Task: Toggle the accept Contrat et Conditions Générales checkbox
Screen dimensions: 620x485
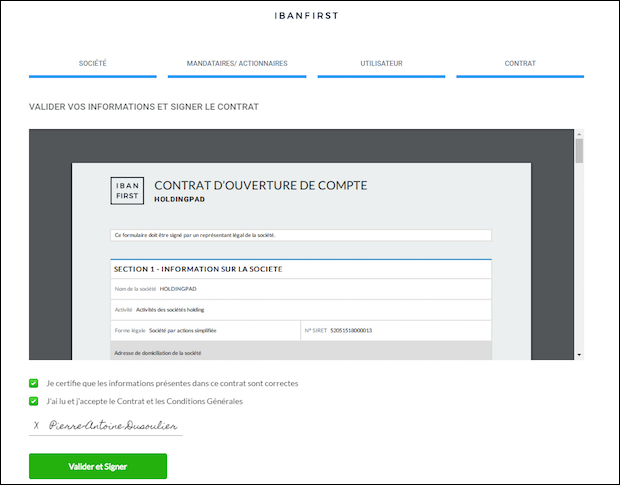Action: click(34, 401)
